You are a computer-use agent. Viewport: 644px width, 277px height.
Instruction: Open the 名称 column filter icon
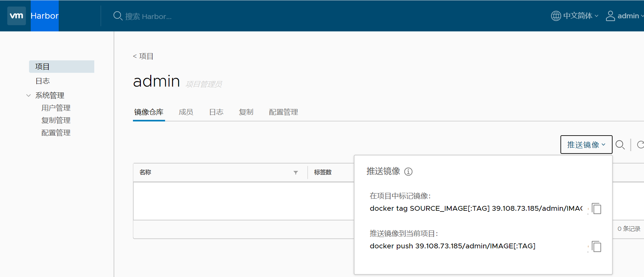296,172
